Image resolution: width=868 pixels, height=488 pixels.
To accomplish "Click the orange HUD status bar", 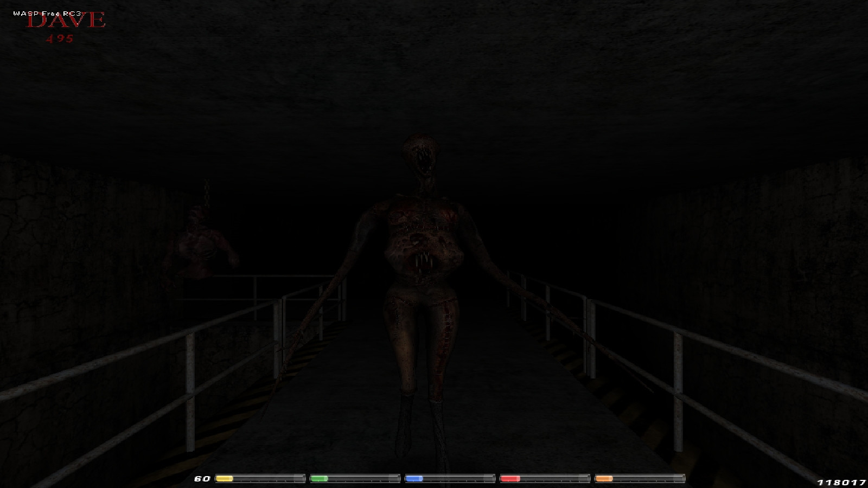I will [x=640, y=478].
